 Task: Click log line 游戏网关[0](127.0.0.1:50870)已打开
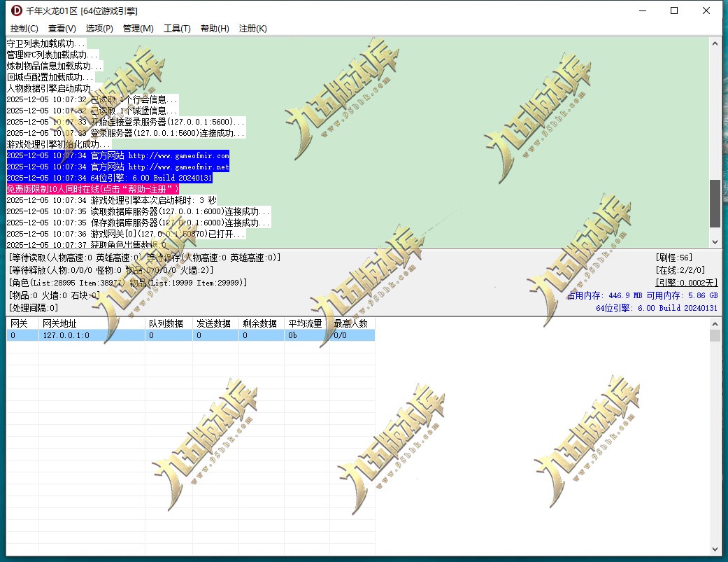click(126, 234)
